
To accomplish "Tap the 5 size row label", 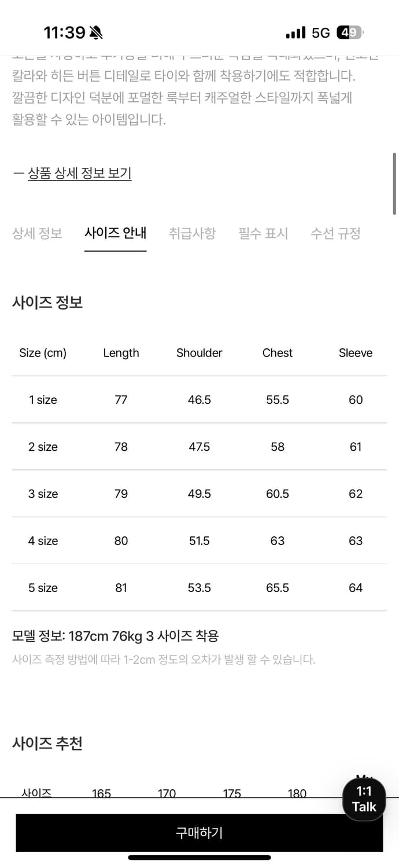I will pyautogui.click(x=43, y=588).
